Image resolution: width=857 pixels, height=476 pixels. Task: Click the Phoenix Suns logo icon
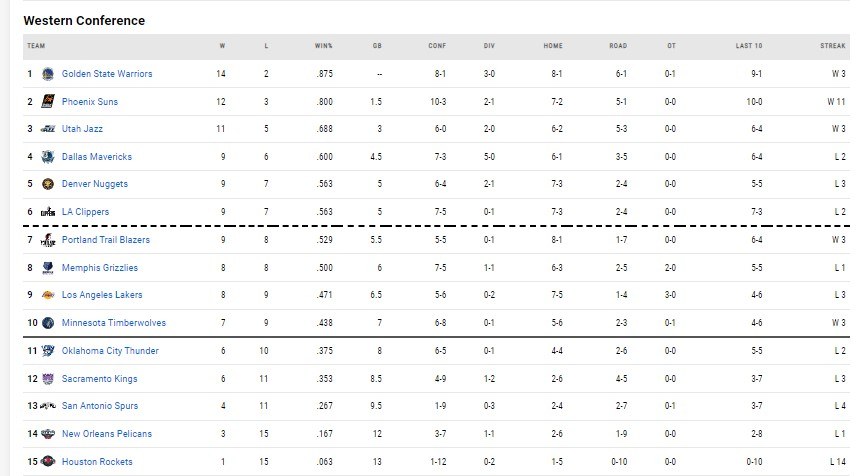coord(48,102)
